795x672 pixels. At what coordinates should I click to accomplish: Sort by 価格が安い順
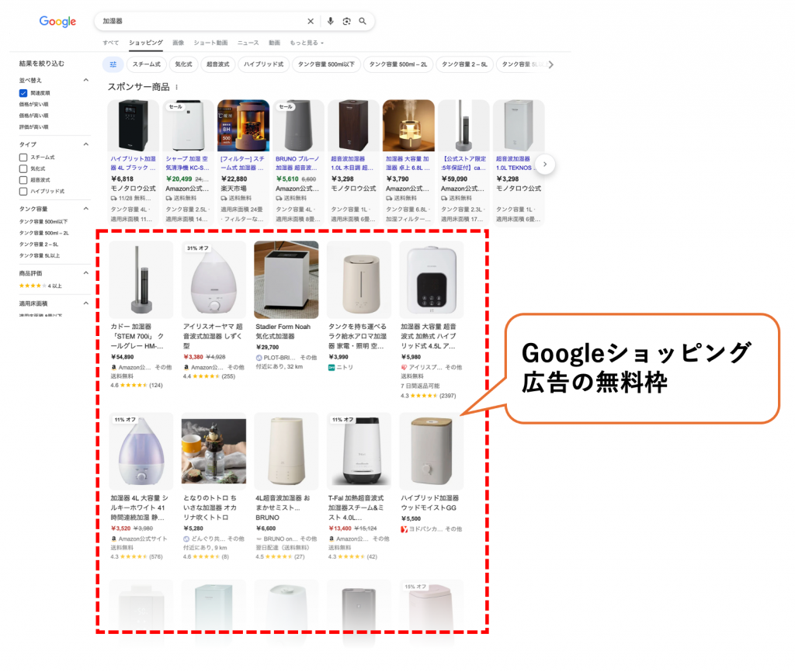(x=34, y=104)
